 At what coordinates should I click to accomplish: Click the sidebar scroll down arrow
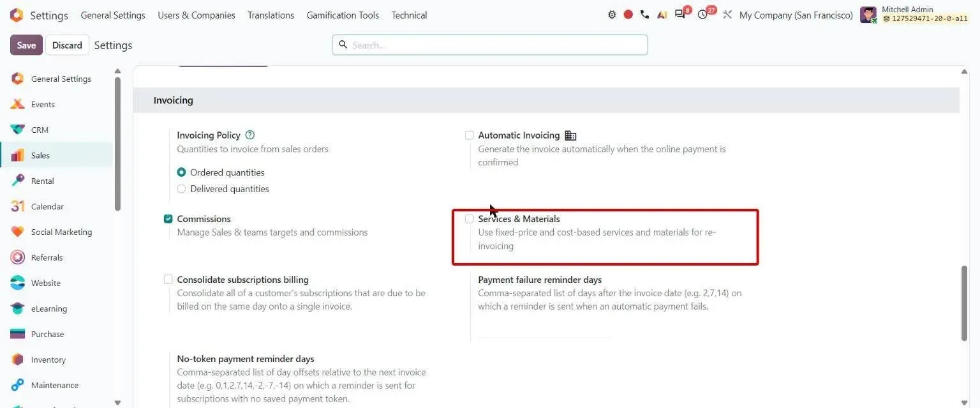(x=117, y=402)
